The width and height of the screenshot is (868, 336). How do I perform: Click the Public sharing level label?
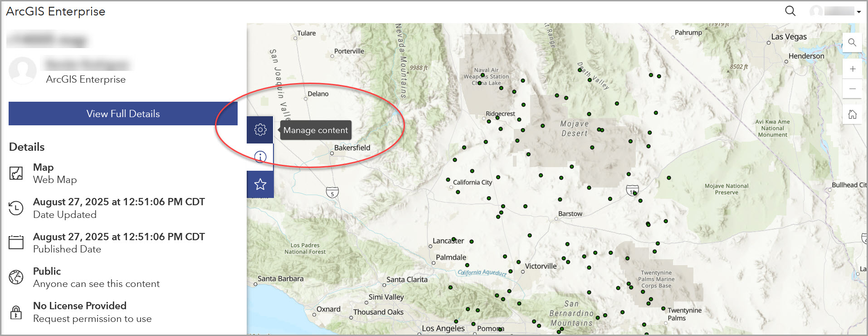(47, 271)
